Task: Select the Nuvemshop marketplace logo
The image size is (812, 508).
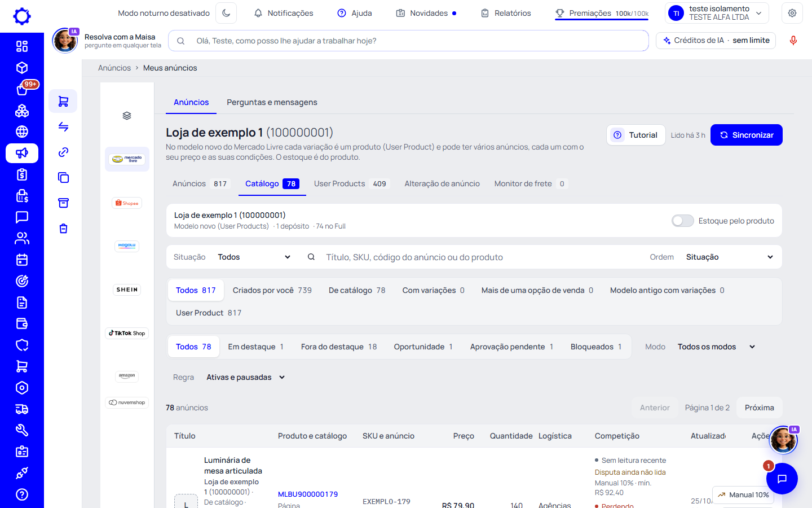Action: [127, 402]
